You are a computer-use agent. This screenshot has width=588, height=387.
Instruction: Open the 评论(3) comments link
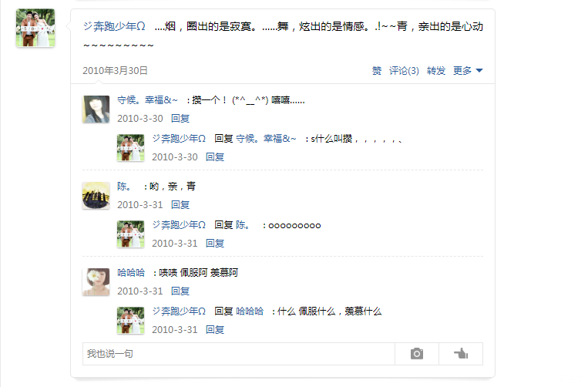click(x=404, y=70)
